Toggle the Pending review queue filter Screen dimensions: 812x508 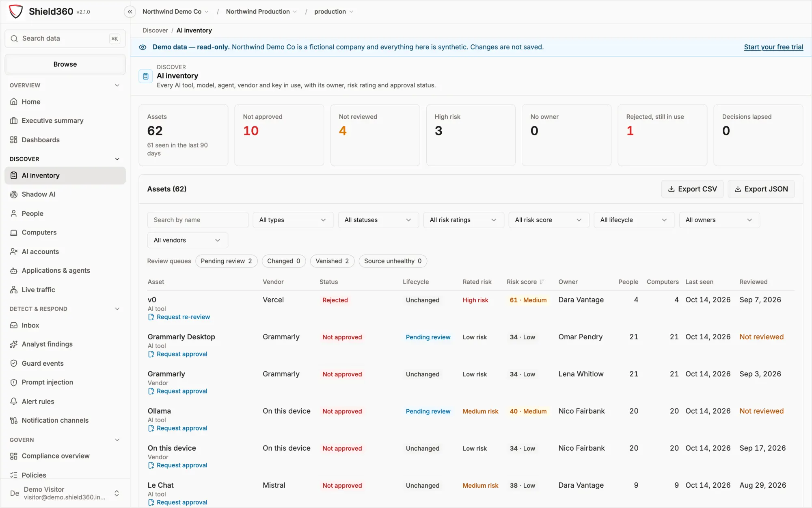[x=226, y=261]
